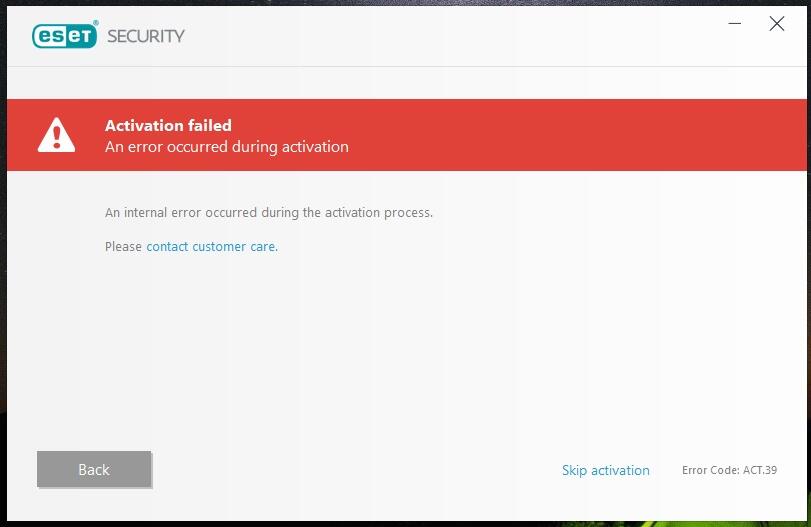The height and width of the screenshot is (527, 811).
Task: Click the ESET logo
Action: click(65, 36)
